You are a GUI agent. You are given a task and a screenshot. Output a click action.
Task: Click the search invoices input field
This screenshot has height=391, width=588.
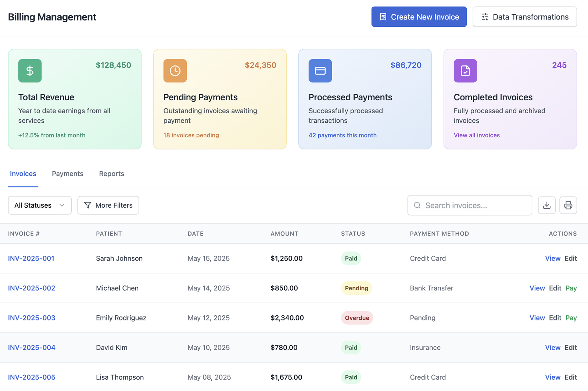(470, 205)
